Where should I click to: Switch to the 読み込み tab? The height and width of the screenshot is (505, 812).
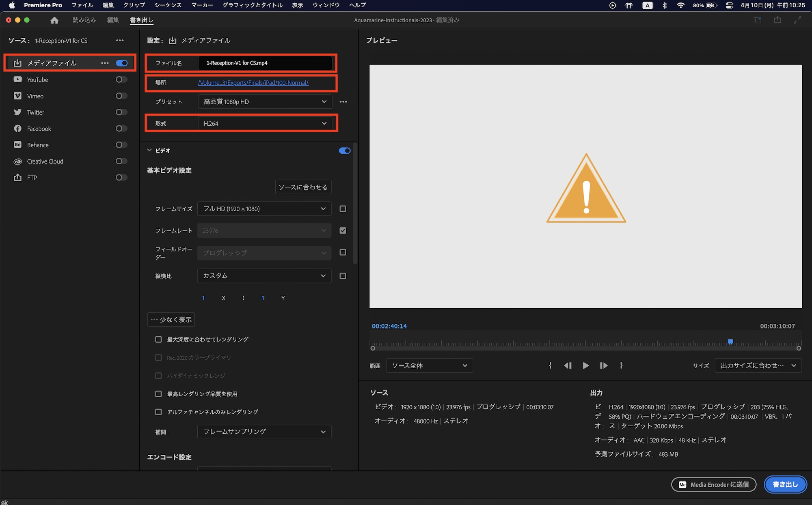(84, 20)
